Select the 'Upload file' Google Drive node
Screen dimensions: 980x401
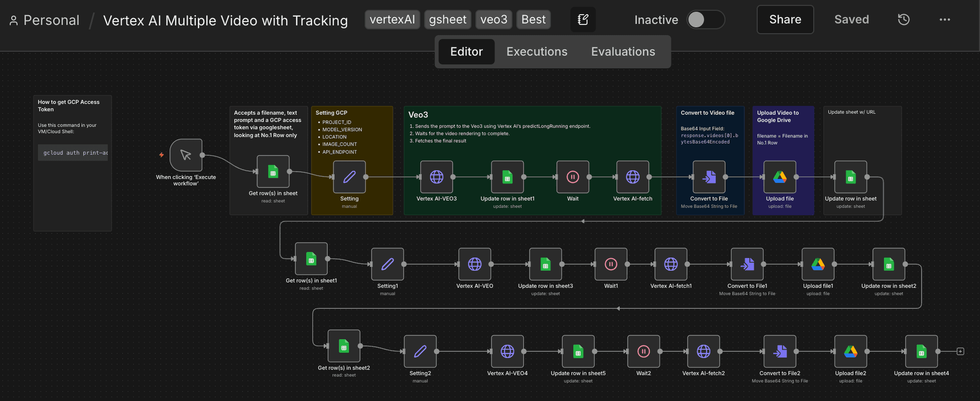(780, 177)
